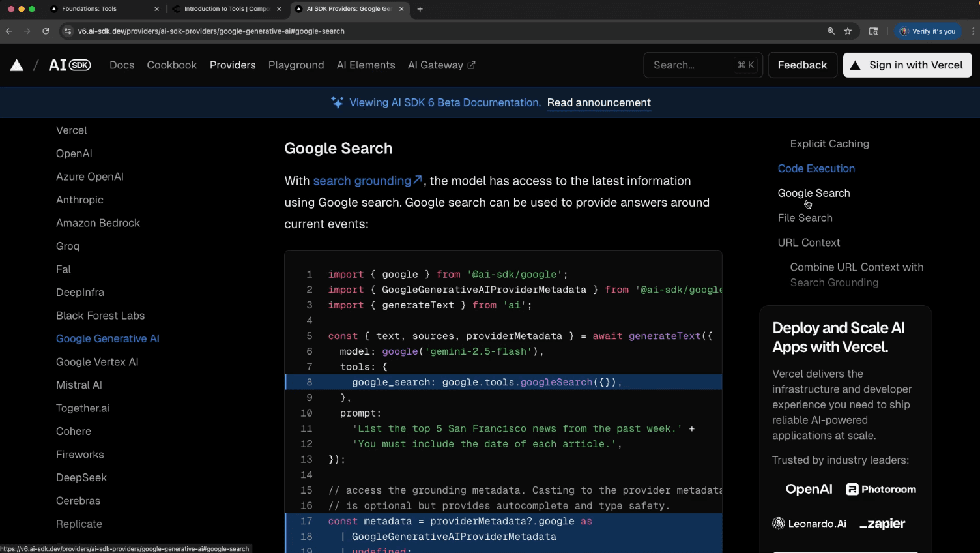This screenshot has width=980, height=553.
Task: Open Anthropic provider in sidebar
Action: tap(79, 200)
